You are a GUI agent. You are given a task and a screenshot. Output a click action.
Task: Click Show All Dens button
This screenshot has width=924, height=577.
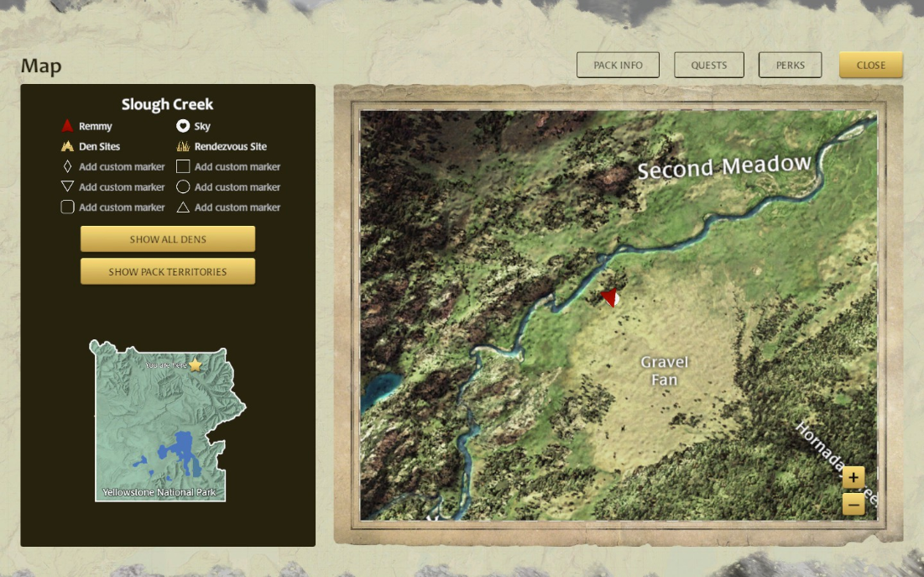168,239
